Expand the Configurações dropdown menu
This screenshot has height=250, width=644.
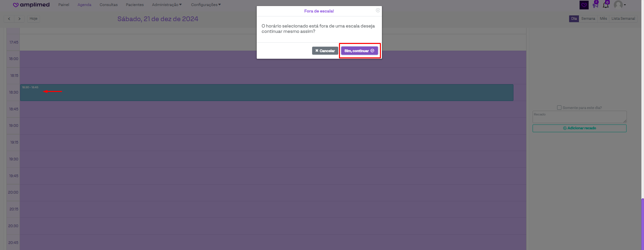point(206,5)
